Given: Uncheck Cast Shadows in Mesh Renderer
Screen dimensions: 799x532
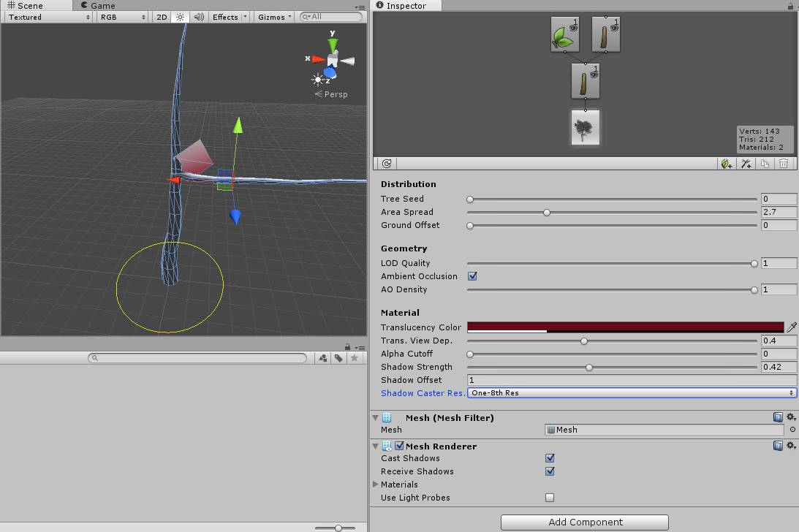Looking at the screenshot, I should click(x=550, y=458).
